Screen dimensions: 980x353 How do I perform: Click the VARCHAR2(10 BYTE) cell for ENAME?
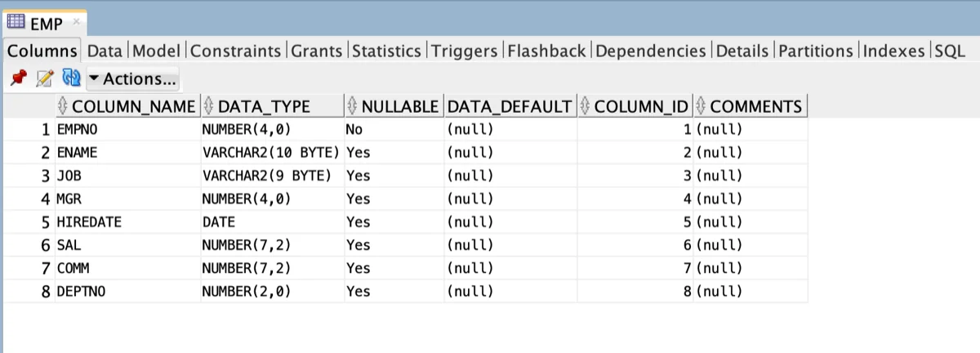272,152
